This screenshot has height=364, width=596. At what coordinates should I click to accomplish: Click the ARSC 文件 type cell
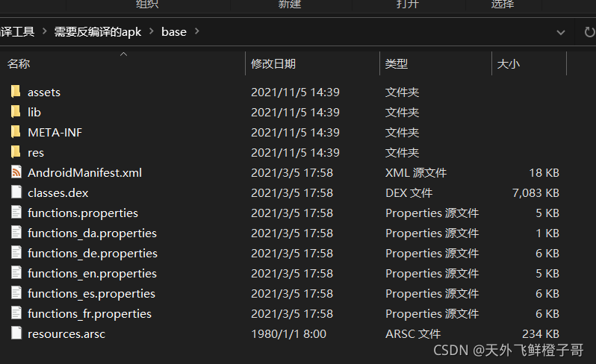point(413,333)
